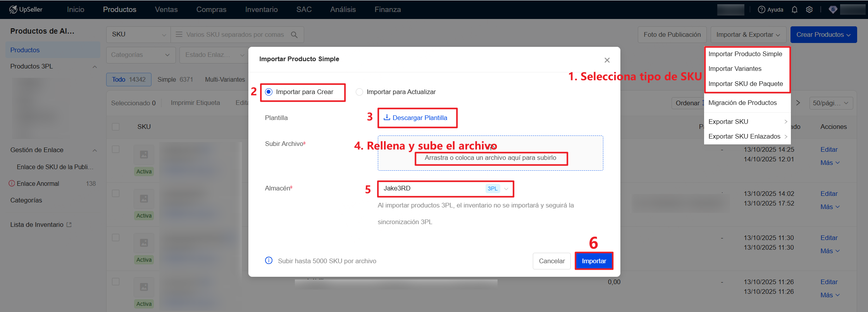Open the settings gear icon

[809, 10]
